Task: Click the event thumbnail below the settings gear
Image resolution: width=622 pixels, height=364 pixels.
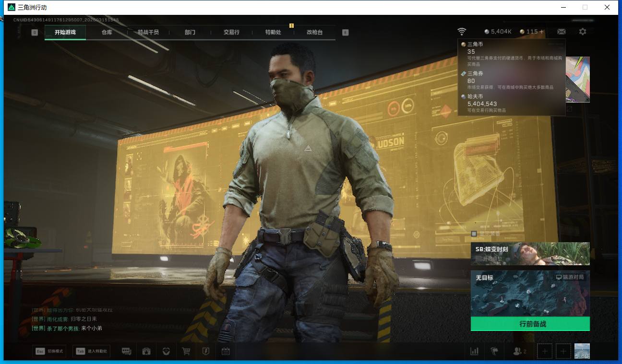Action: click(578, 79)
